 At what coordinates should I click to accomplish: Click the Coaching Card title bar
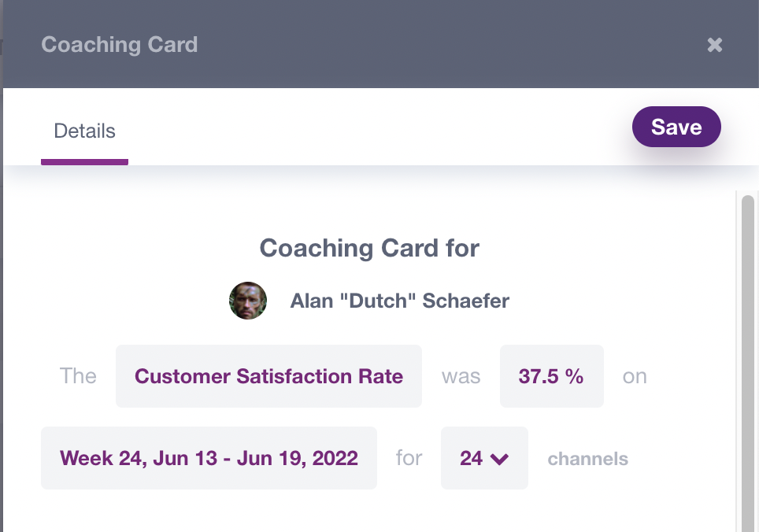tap(119, 45)
